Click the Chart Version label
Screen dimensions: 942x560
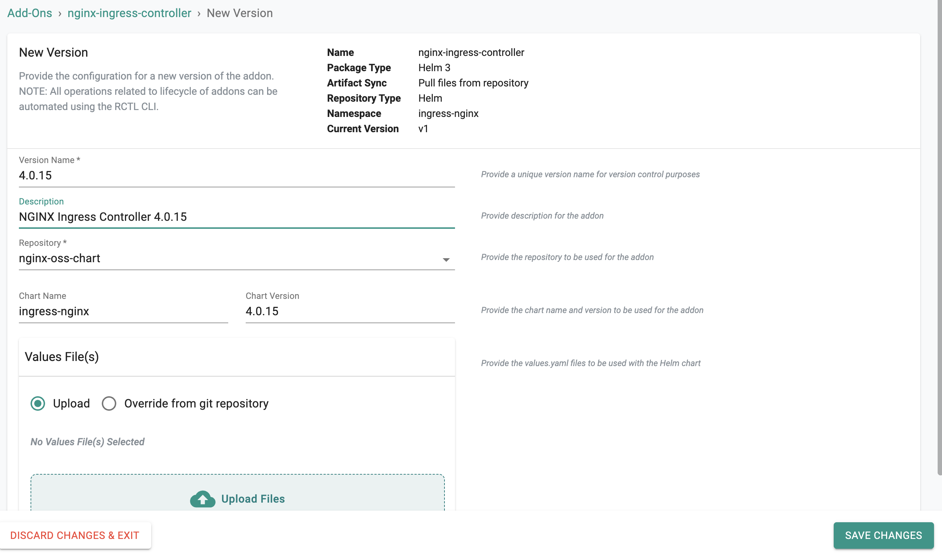[272, 296]
